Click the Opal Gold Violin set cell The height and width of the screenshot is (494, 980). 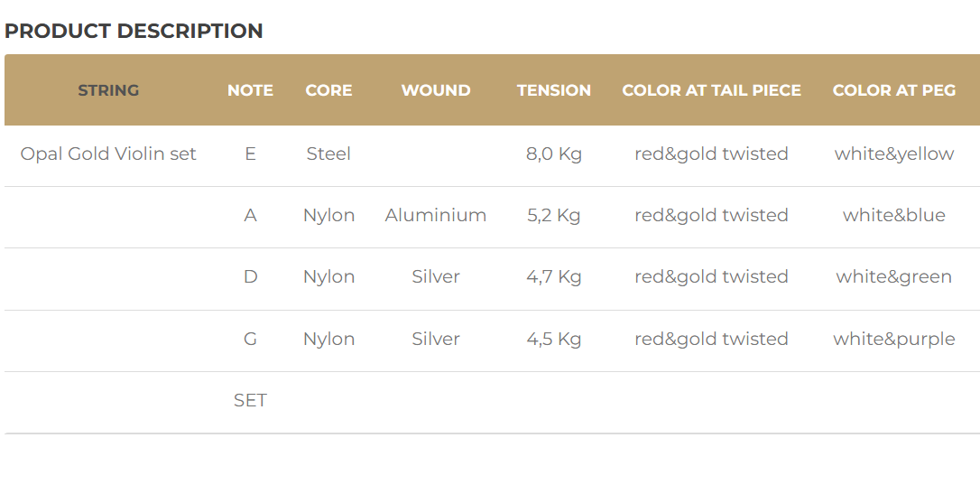(108, 154)
